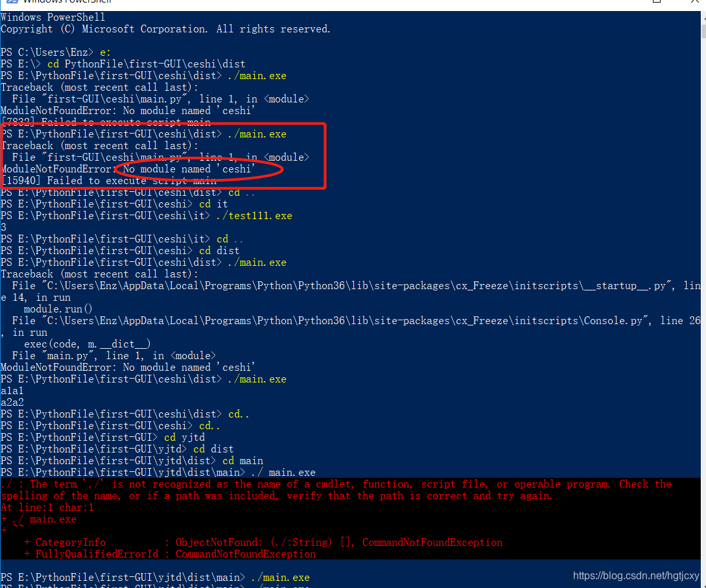Click the 'e 14, in run' line

click(36, 298)
